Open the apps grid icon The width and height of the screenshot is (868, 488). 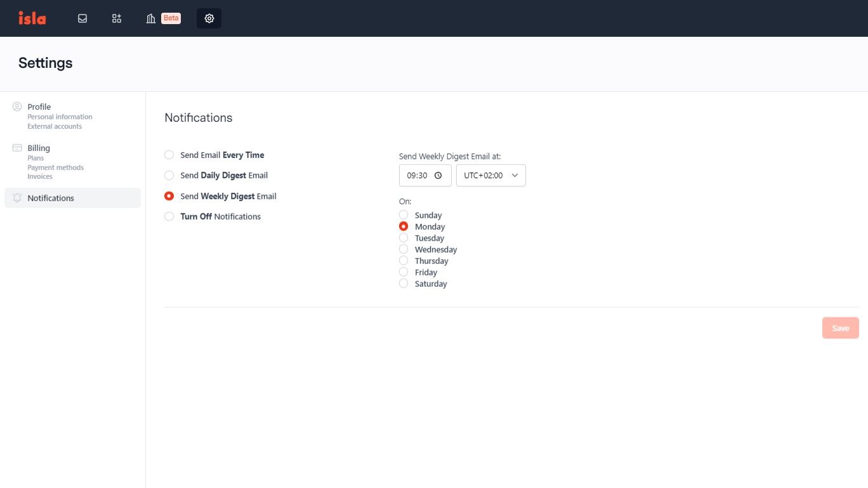coord(117,18)
